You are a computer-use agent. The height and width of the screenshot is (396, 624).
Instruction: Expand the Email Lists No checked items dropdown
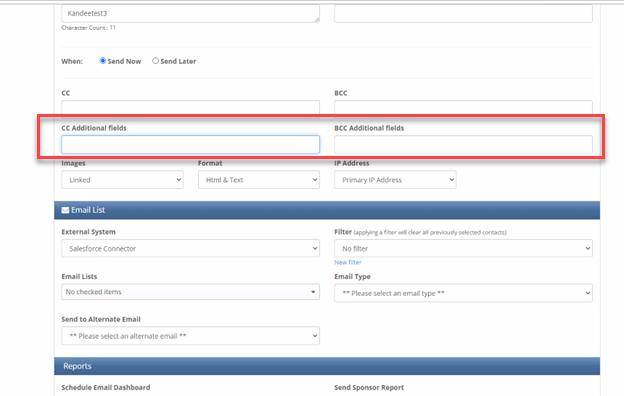(x=190, y=292)
